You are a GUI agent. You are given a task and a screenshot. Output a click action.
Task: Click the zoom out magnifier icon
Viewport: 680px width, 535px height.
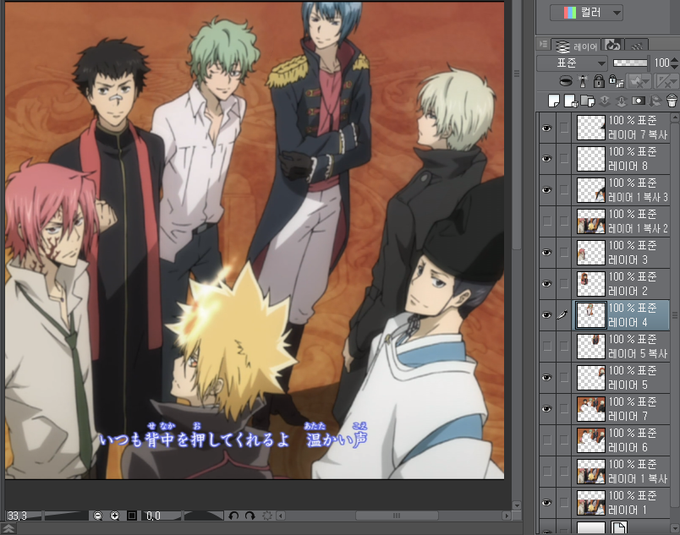(98, 516)
